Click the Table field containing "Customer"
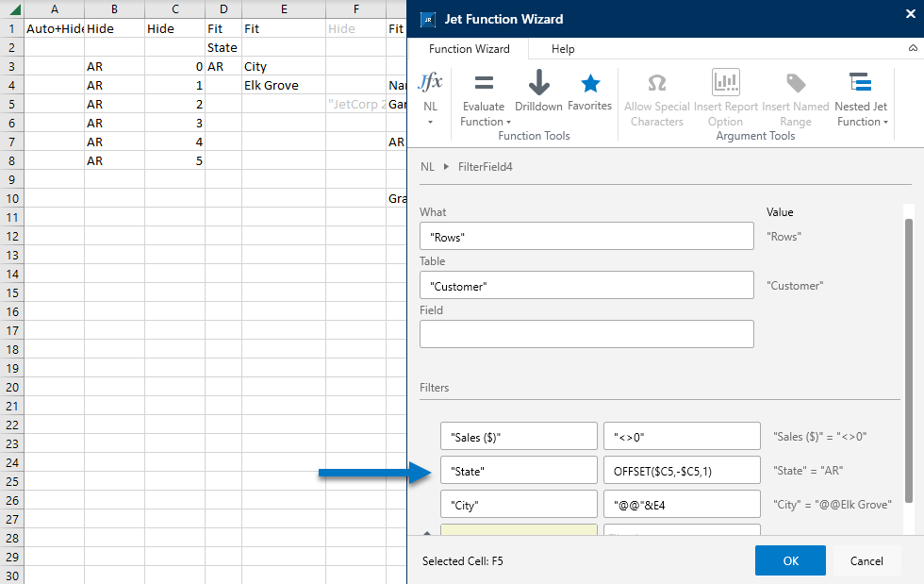The image size is (924, 584). (x=586, y=285)
